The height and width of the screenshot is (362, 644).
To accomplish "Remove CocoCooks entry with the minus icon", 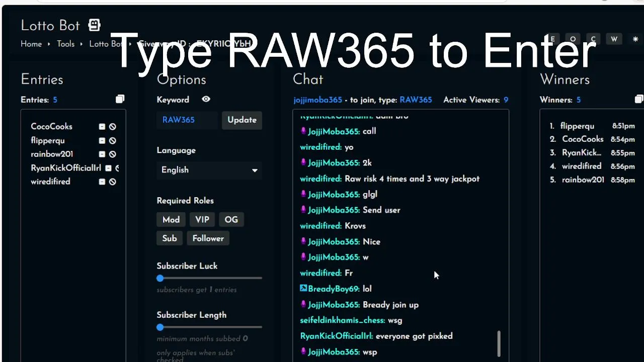I will click(x=102, y=127).
